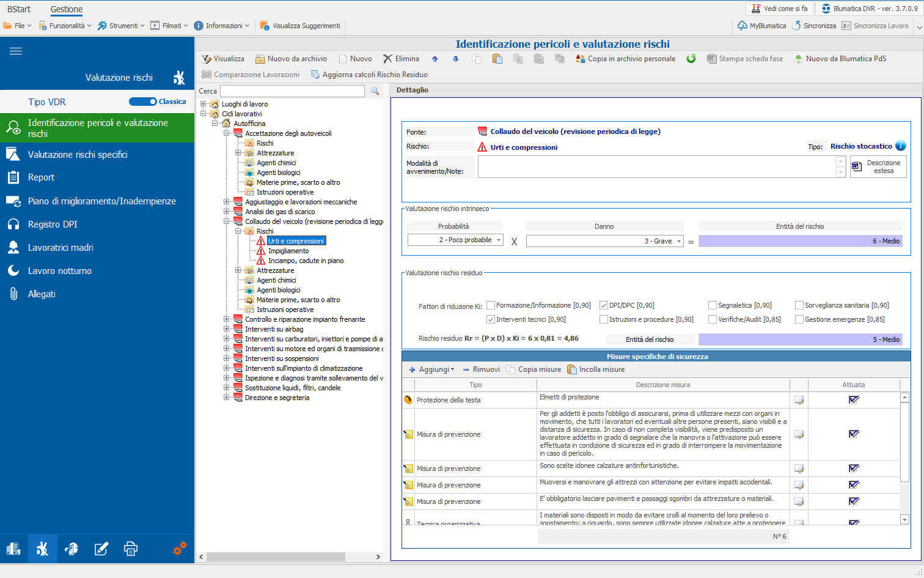924x578 pixels.
Task: Open the Funzionalità menu
Action: pyautogui.click(x=65, y=26)
